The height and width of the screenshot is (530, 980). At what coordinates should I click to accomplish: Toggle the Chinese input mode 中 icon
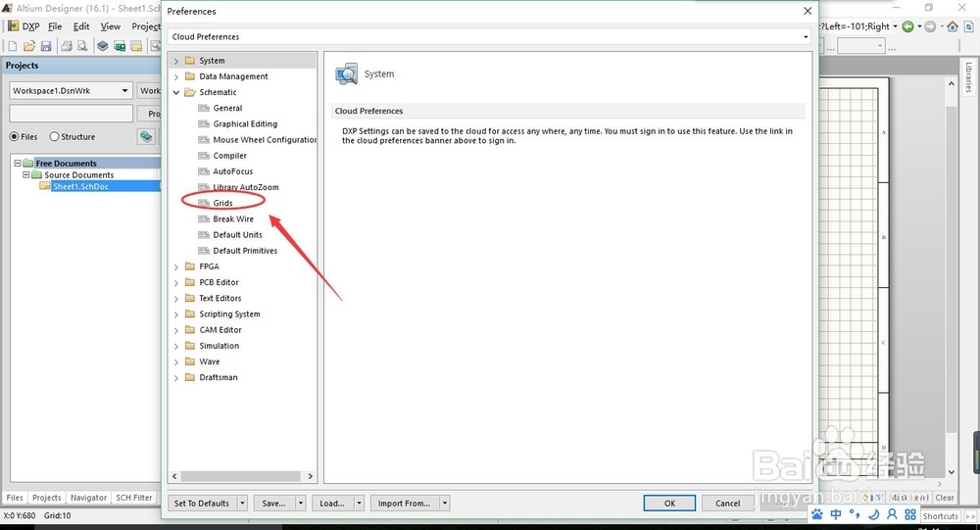[836, 514]
